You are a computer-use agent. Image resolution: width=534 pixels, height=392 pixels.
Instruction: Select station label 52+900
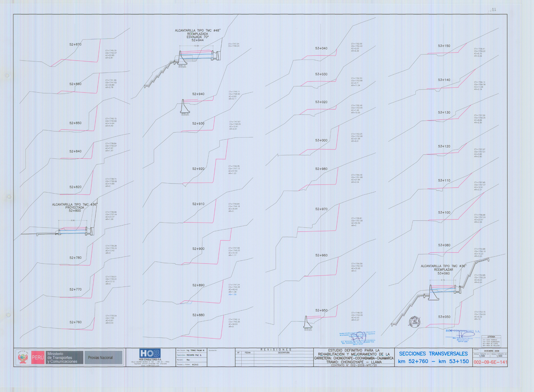(198, 249)
